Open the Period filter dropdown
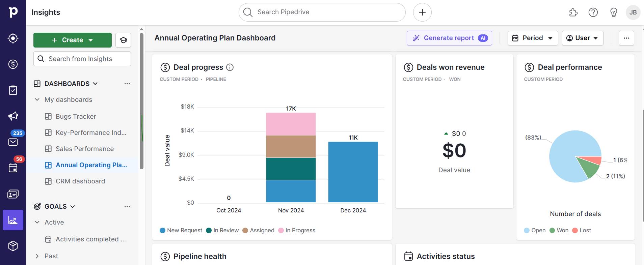 (x=532, y=38)
